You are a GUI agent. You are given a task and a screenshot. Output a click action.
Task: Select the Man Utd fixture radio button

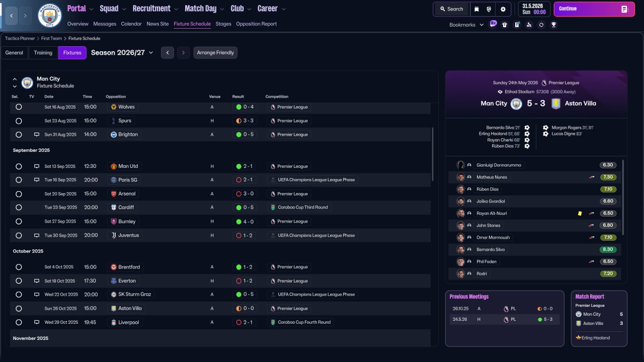click(x=19, y=166)
